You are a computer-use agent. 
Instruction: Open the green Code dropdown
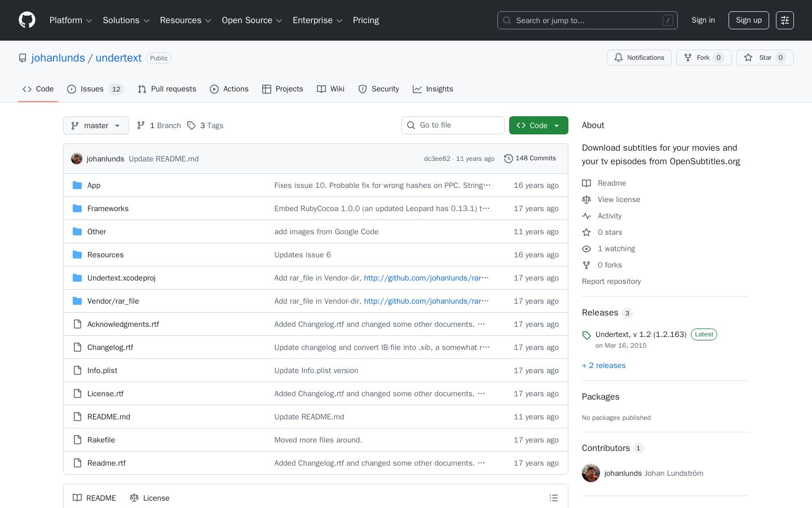tap(539, 125)
